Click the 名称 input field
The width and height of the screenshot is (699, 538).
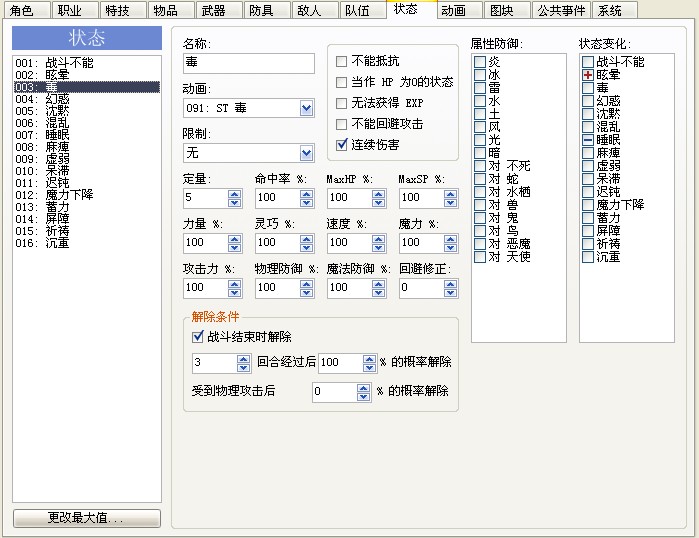248,63
